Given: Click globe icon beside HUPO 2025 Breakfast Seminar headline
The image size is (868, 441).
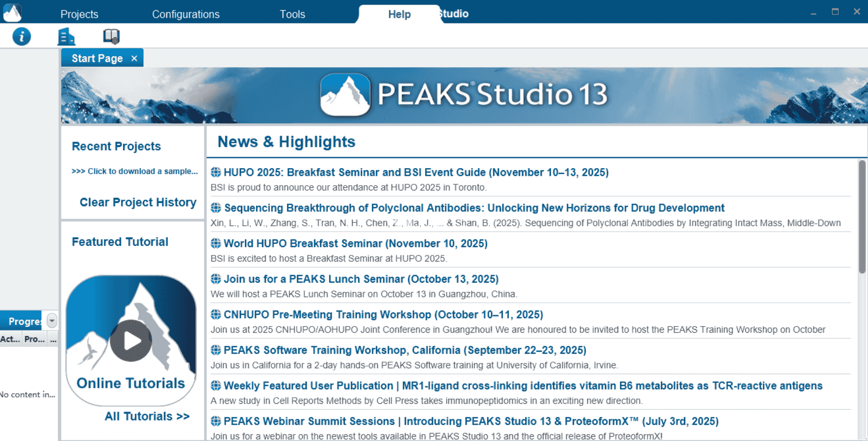Looking at the screenshot, I should coord(215,172).
